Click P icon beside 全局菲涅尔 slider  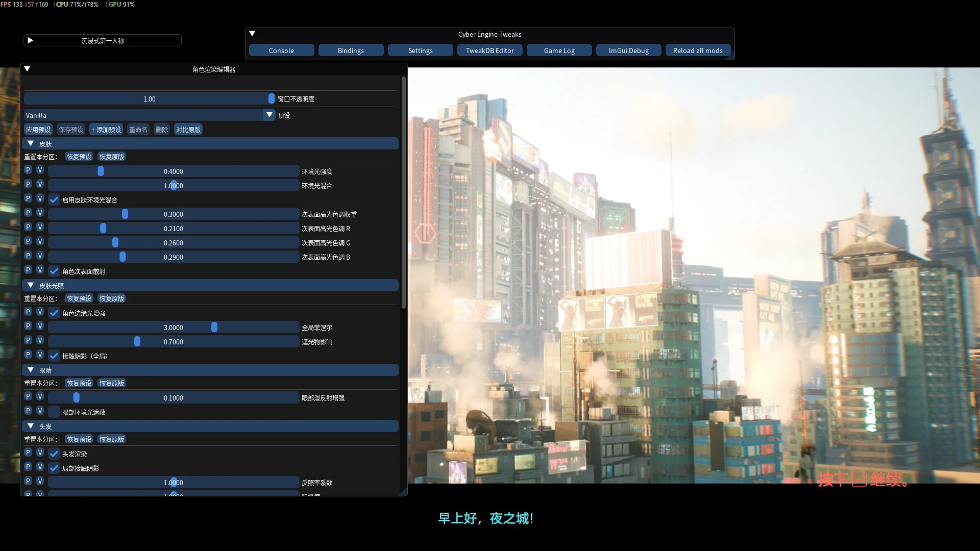click(28, 326)
